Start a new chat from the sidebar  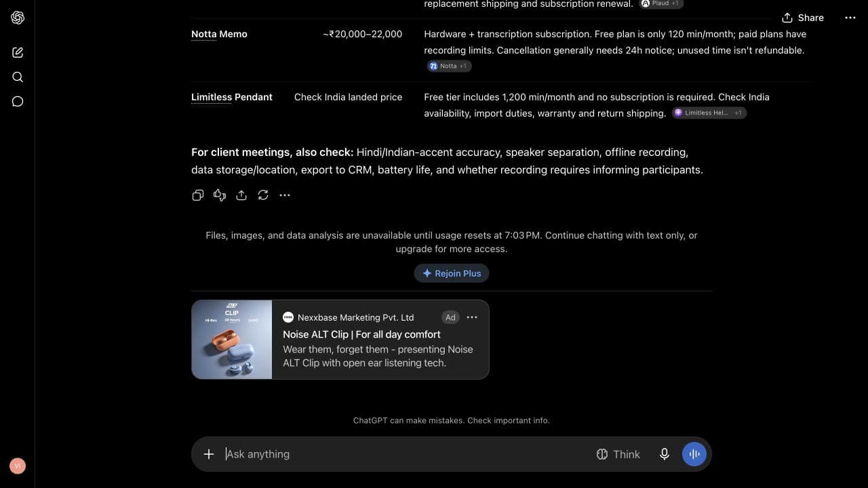[x=18, y=52]
